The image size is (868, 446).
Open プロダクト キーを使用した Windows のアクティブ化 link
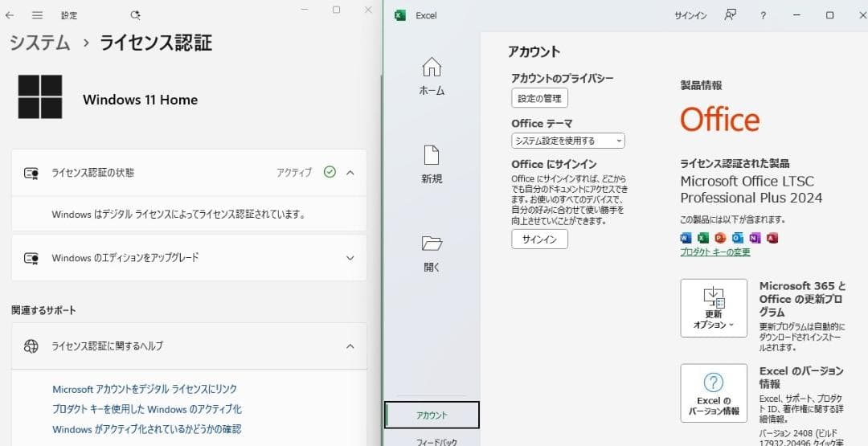(x=147, y=410)
